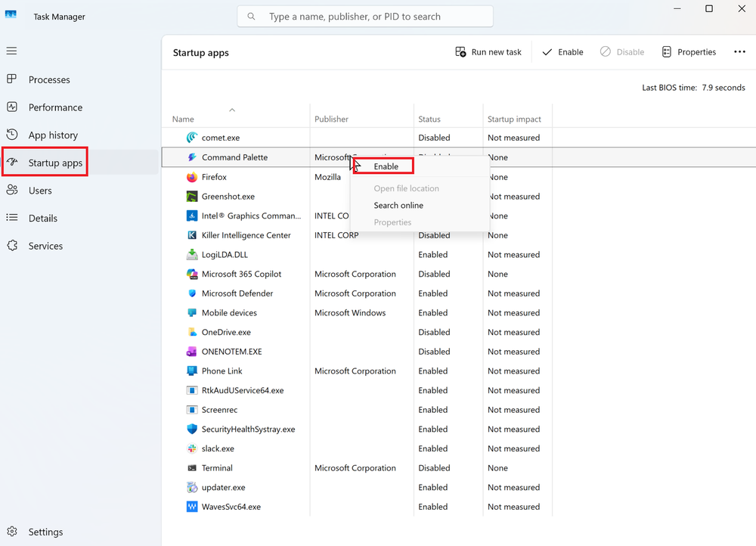Viewport: 756px width, 546px height.
Task: Click the Terminal app icon
Action: click(192, 468)
